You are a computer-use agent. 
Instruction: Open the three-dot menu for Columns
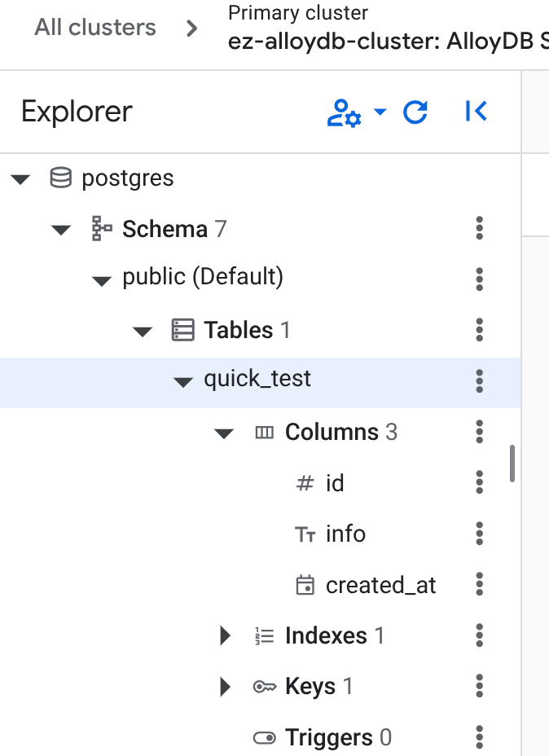[x=480, y=432]
